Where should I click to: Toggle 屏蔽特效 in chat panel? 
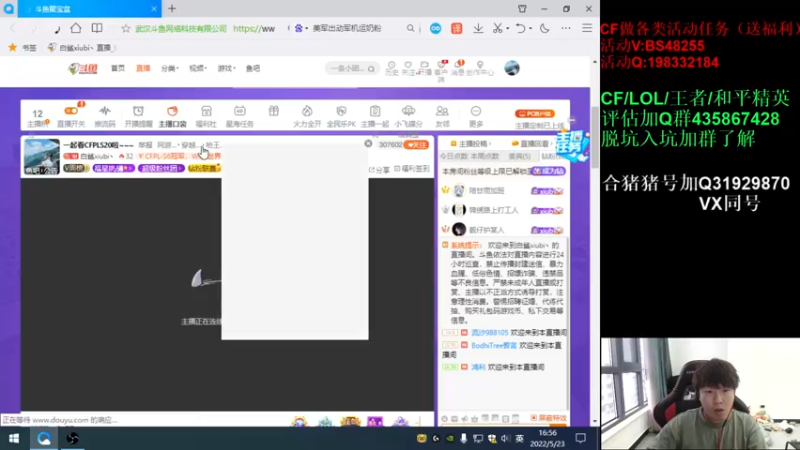pyautogui.click(x=548, y=418)
